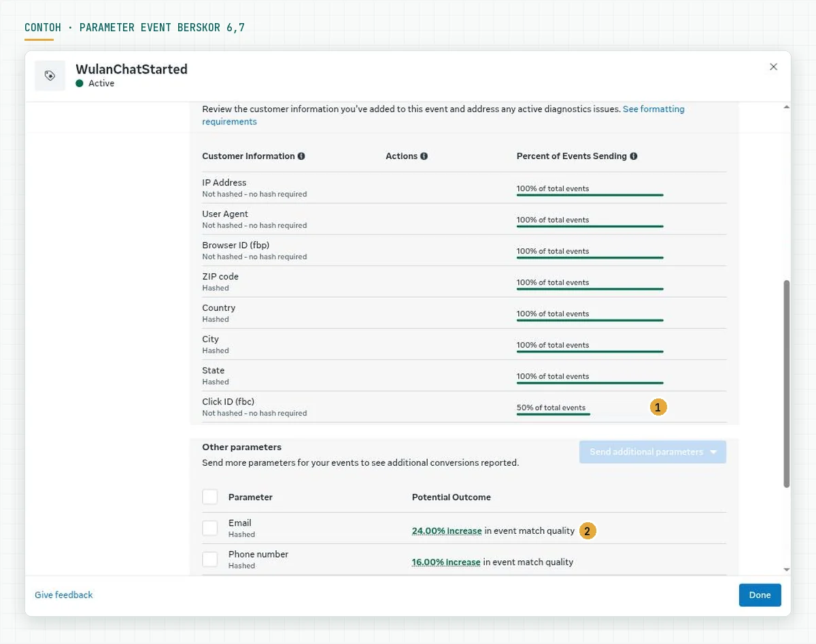Click the Active status indicator
Image resolution: width=816 pixels, height=644 pixels.
click(95, 83)
